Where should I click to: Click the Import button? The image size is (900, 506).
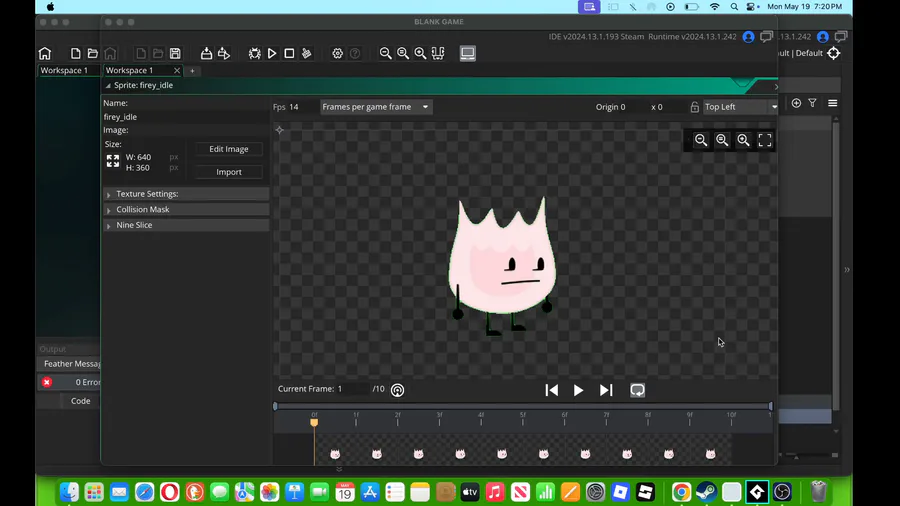228,172
